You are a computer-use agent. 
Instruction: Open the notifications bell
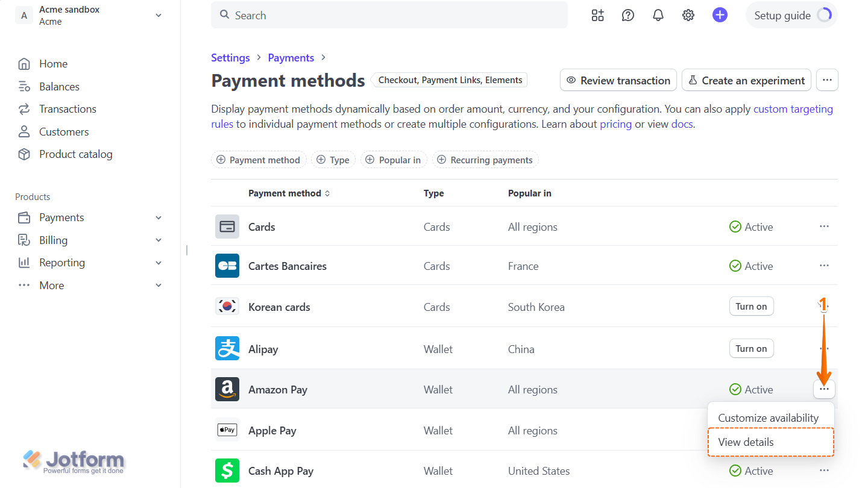pos(658,15)
